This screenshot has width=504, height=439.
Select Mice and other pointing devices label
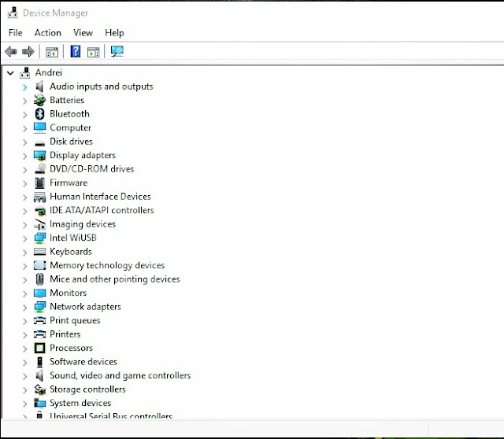pyautogui.click(x=115, y=279)
